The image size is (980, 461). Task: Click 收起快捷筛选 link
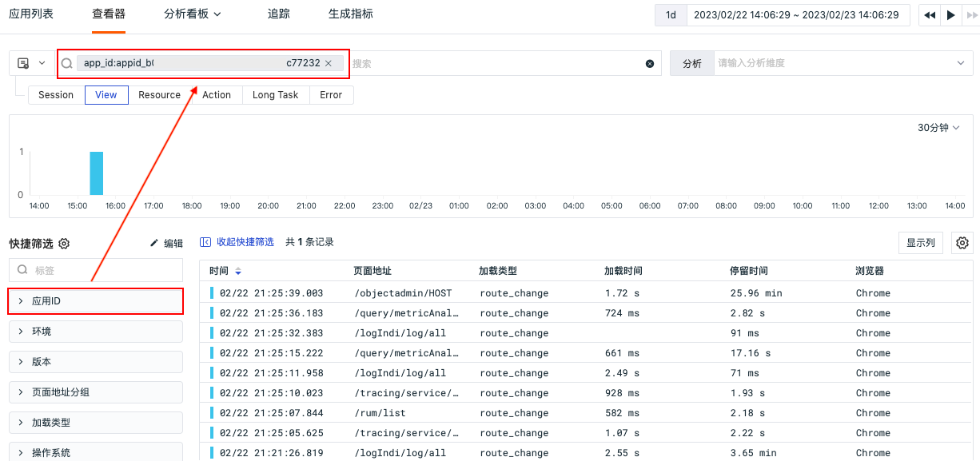click(x=237, y=242)
